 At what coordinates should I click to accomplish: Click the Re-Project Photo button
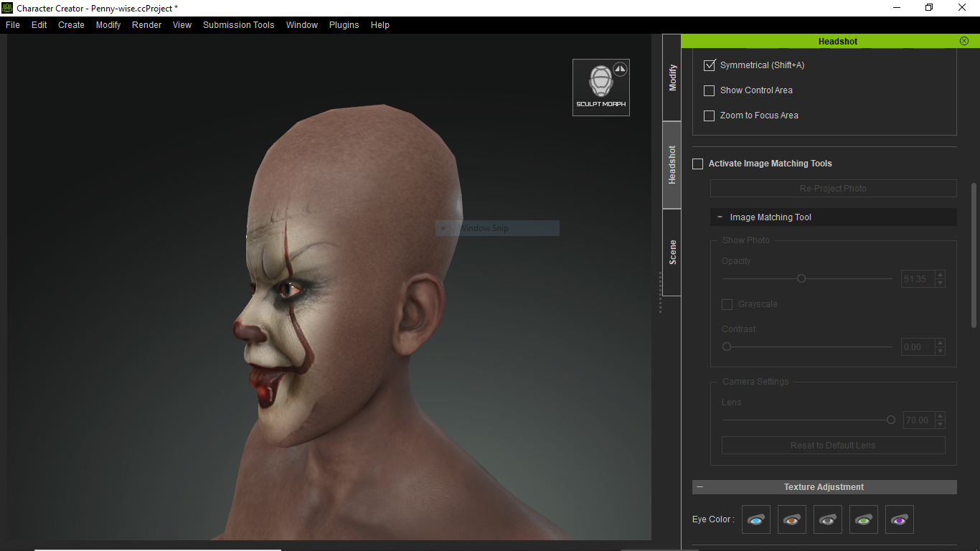pos(834,188)
